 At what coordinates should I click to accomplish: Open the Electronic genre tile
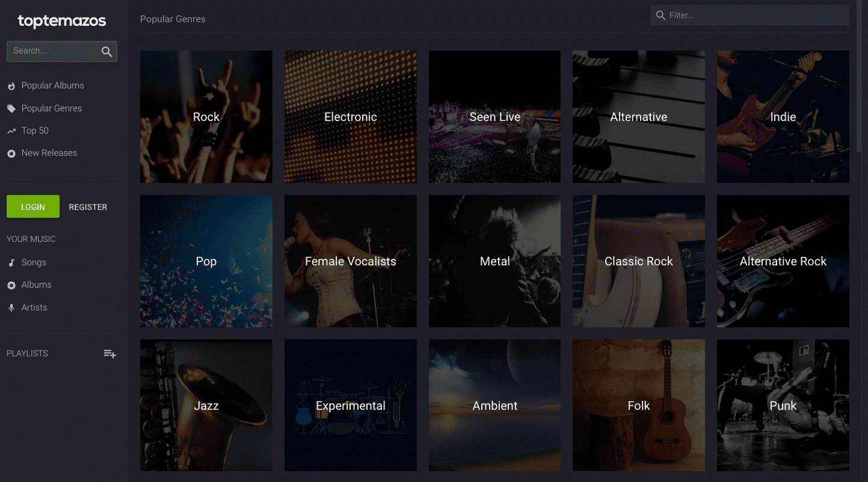[x=351, y=117]
